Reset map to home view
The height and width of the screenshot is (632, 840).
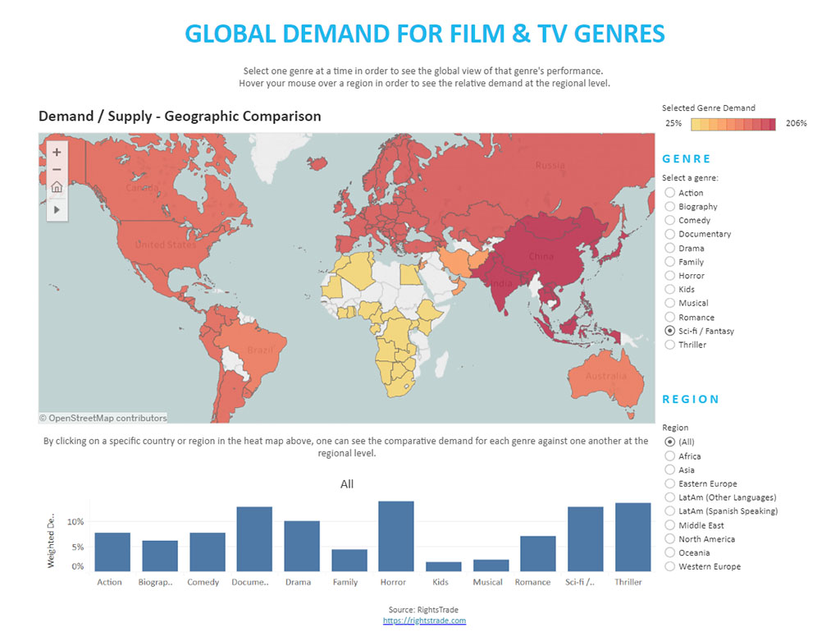(x=57, y=188)
